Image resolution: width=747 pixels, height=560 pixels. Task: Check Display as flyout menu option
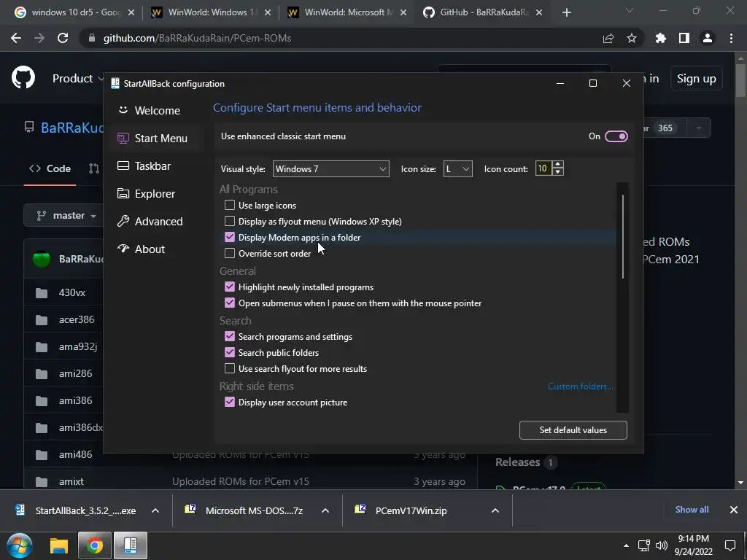tap(230, 222)
